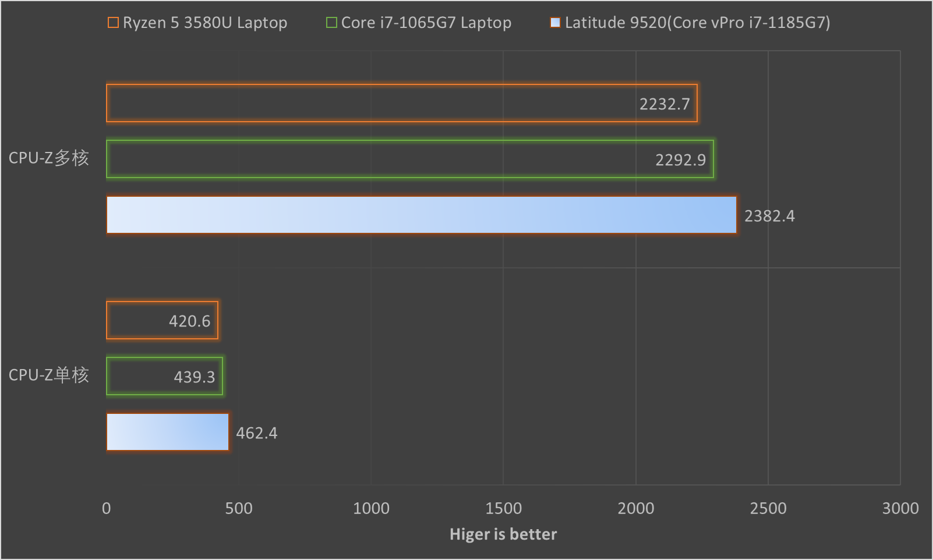
Task: Click the 3000 mark on the x-axis
Action: point(900,508)
